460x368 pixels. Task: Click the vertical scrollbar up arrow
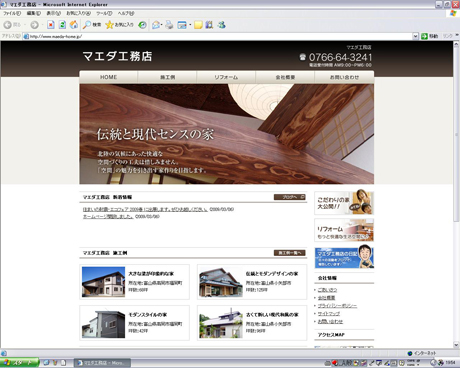(456, 44)
